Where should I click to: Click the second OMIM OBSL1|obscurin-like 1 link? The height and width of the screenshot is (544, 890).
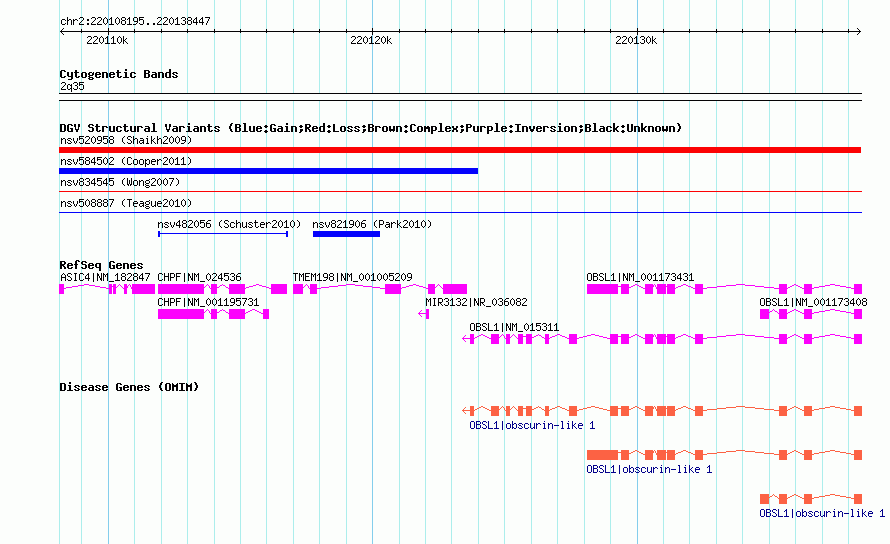649,469
